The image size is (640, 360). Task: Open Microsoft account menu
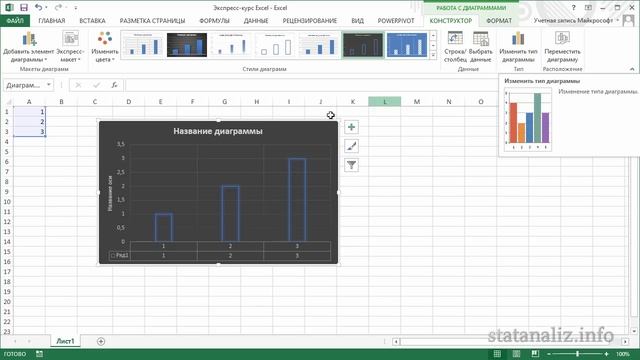pos(576,20)
